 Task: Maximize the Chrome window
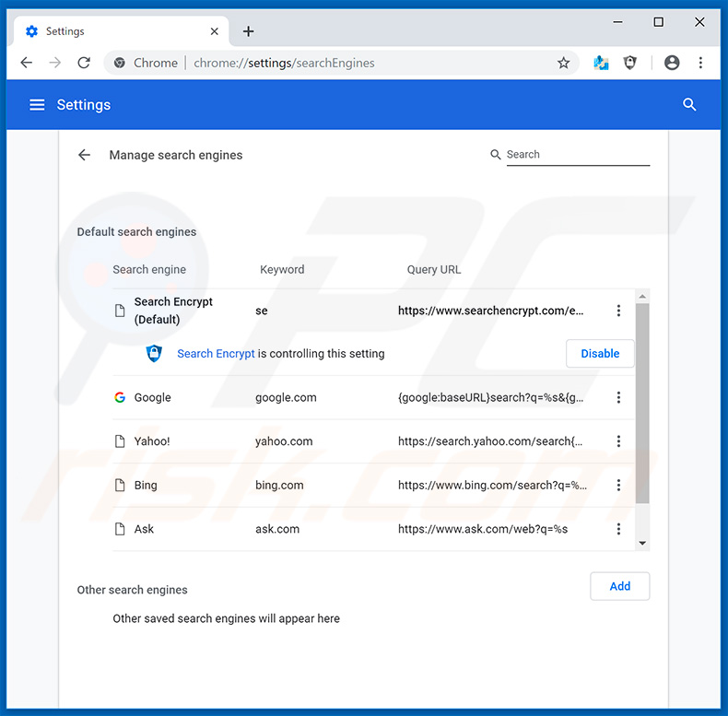658,22
